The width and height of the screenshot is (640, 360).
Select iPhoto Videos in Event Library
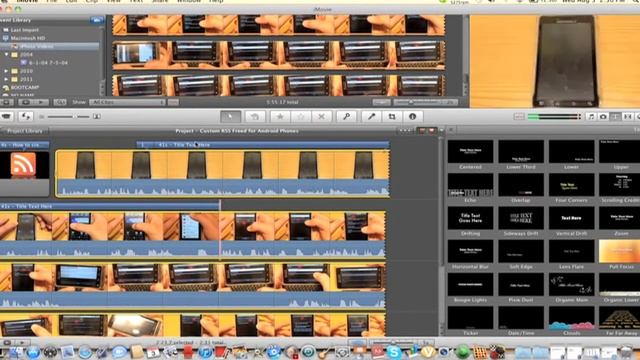[36, 46]
